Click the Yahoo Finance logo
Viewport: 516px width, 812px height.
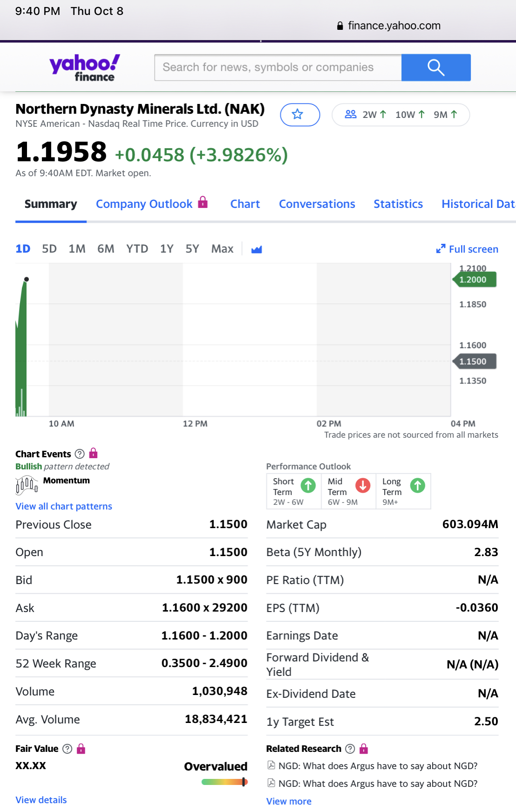point(85,68)
